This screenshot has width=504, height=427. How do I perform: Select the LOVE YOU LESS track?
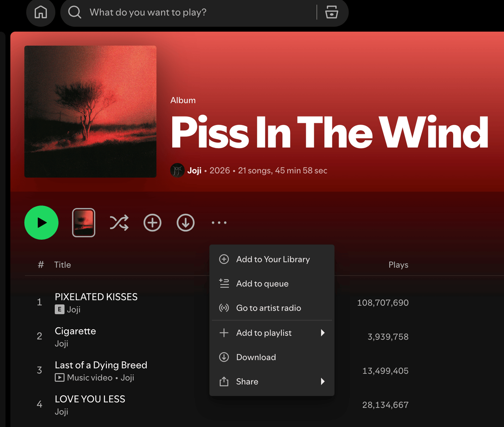[x=90, y=399]
